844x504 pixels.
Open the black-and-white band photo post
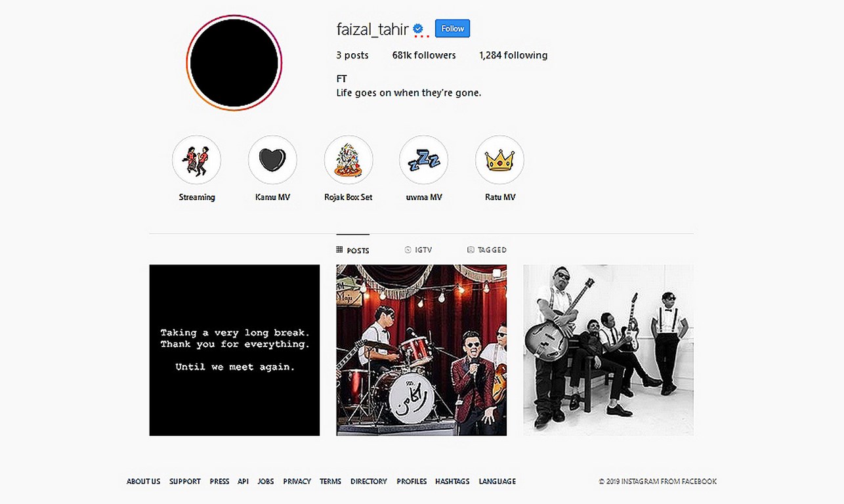[x=608, y=350]
